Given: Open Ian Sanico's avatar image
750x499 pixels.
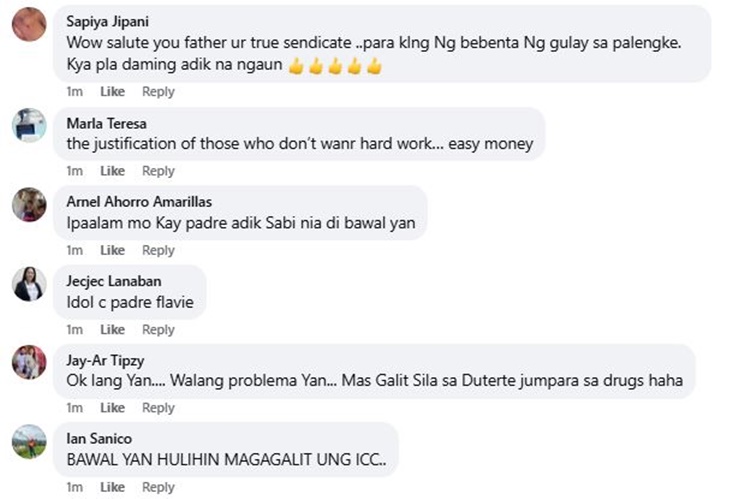Looking at the screenshot, I should (29, 442).
